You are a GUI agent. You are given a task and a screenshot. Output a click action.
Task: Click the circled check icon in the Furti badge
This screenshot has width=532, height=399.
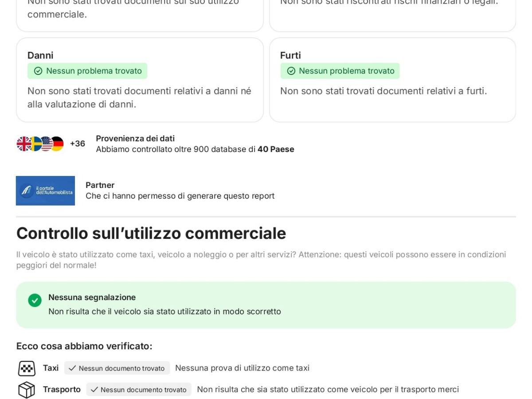click(291, 71)
